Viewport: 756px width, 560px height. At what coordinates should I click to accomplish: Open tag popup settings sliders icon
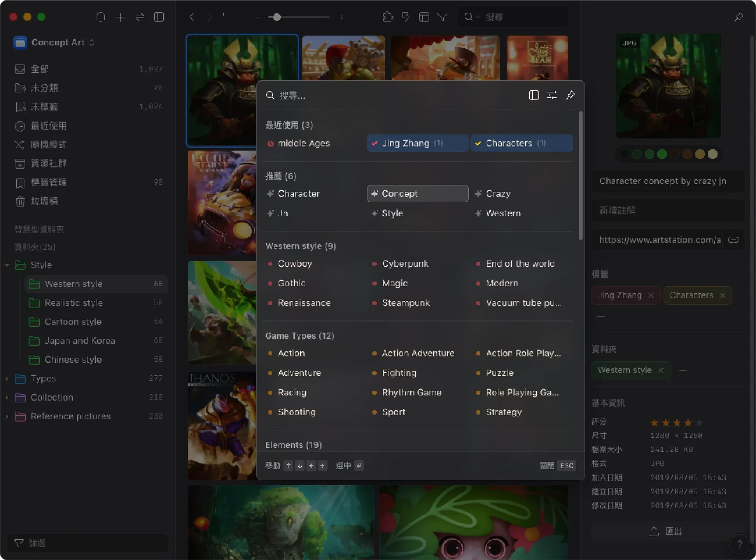552,95
